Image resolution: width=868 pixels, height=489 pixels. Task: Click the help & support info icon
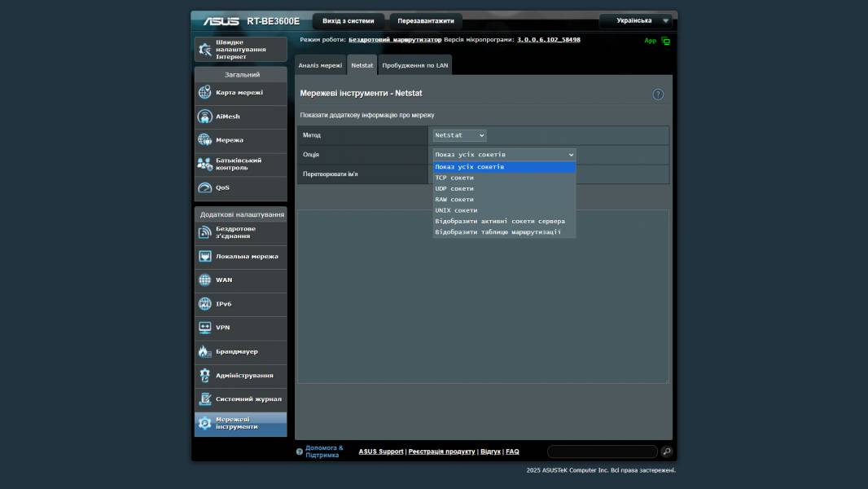pos(300,452)
